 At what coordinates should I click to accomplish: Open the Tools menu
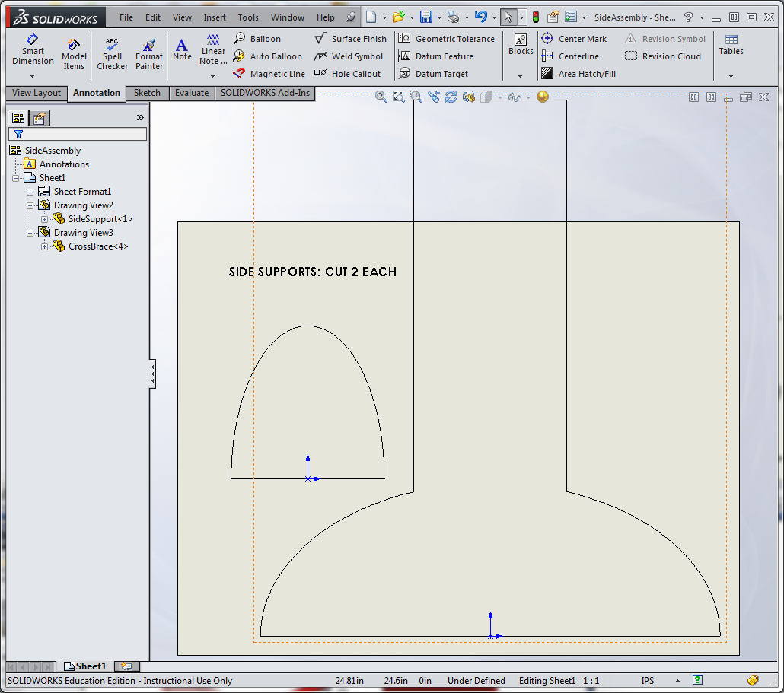click(248, 17)
